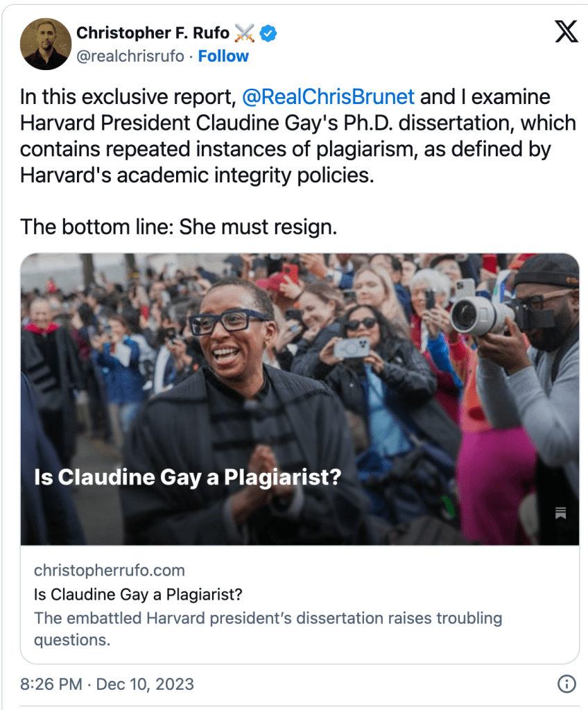Visit the christopherrufo.com domain link

109,571
